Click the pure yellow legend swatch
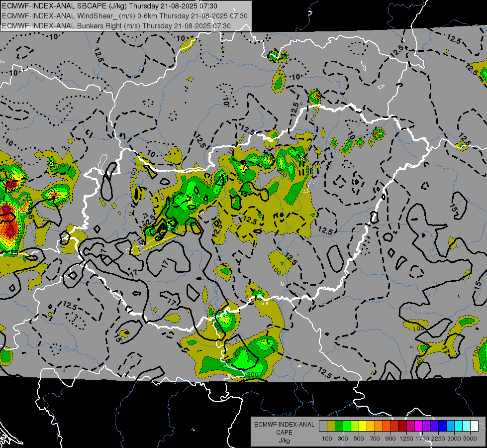Image resolution: width=487 pixels, height=448 pixels. [363, 426]
